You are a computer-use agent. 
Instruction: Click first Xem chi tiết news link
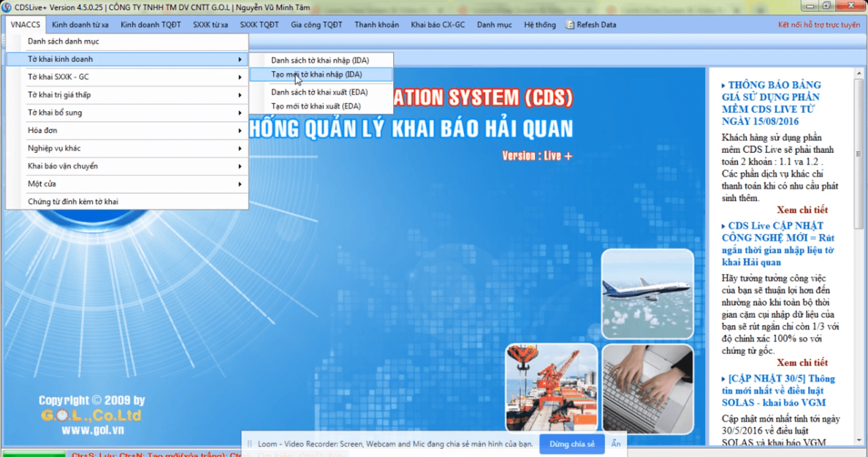click(802, 210)
